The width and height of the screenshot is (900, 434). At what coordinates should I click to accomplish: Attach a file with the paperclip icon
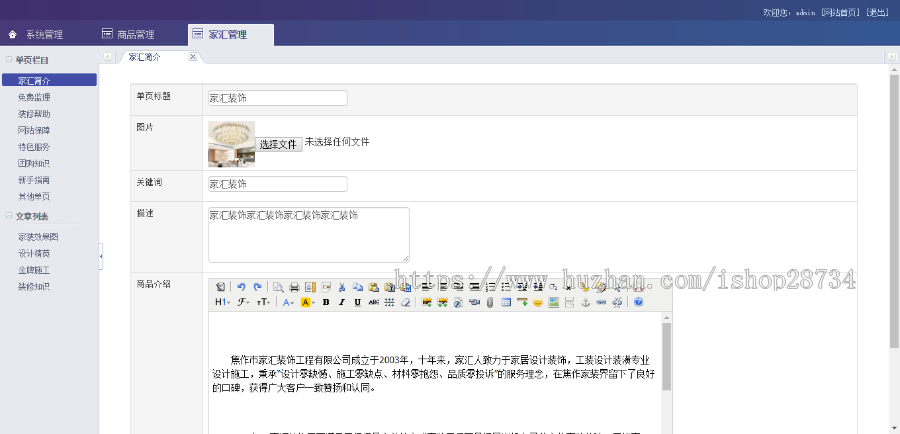point(490,303)
